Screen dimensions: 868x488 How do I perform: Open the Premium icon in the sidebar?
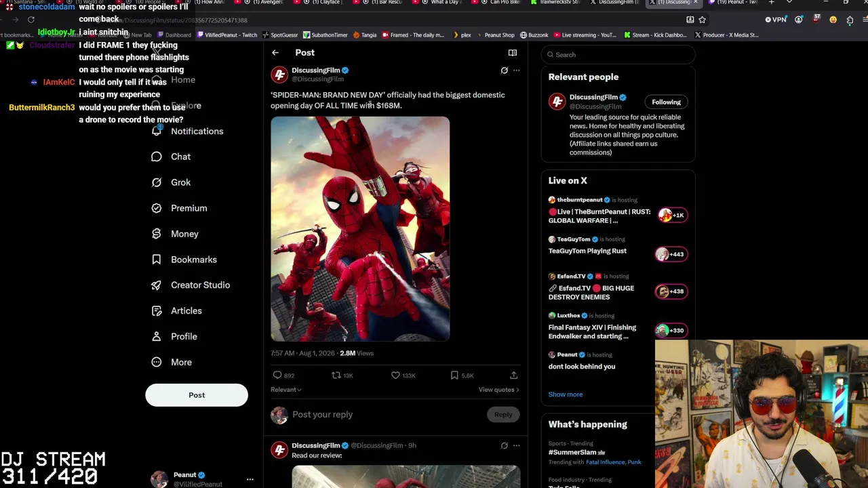[157, 208]
